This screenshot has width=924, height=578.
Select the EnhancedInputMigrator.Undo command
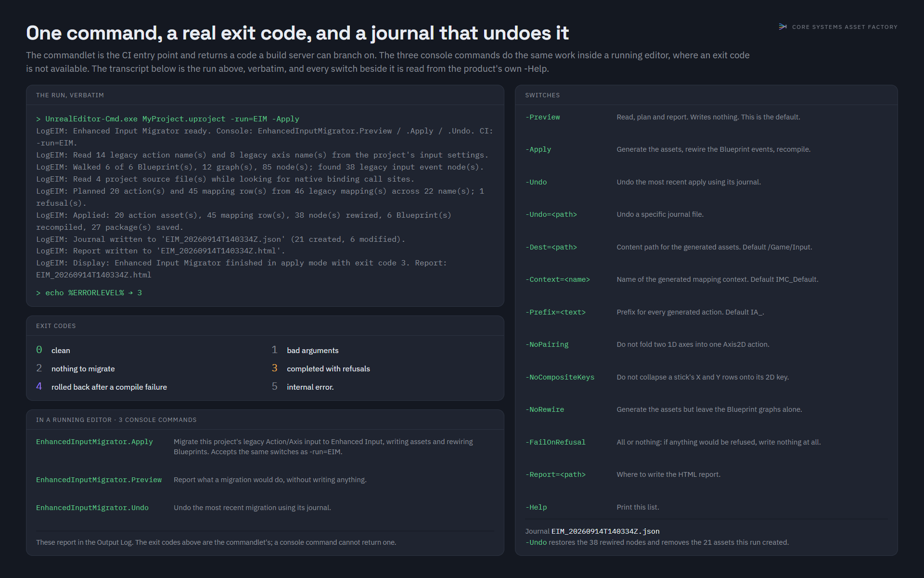(x=92, y=508)
